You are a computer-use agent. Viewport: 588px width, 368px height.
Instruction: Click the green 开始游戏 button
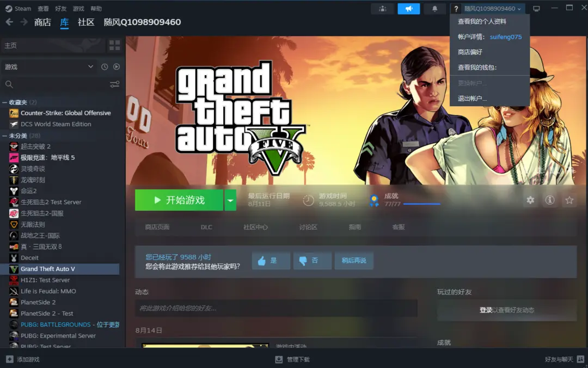click(x=179, y=200)
